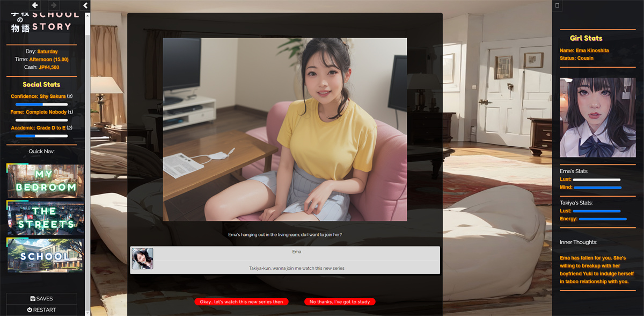This screenshot has height=316, width=644.
Task: Click Ema's Lust stat bar
Action: tap(596, 179)
